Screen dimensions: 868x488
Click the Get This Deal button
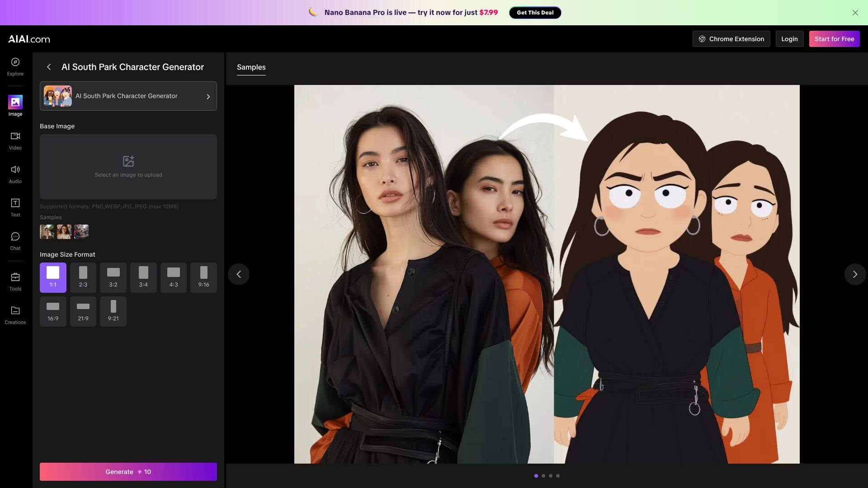click(535, 13)
